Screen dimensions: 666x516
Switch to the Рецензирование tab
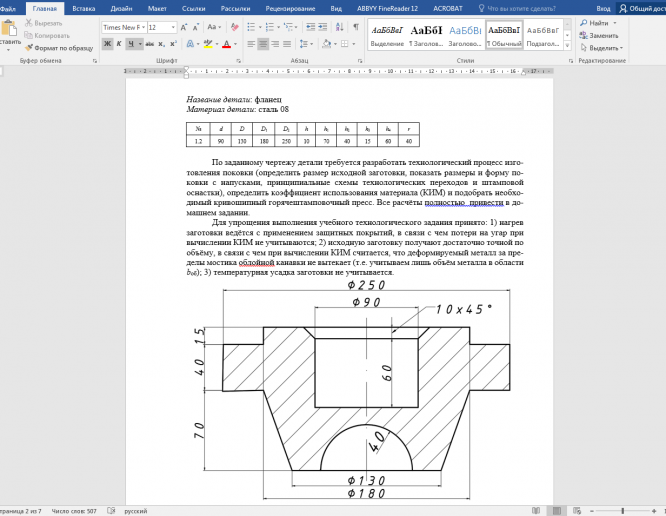pyautogui.click(x=292, y=8)
